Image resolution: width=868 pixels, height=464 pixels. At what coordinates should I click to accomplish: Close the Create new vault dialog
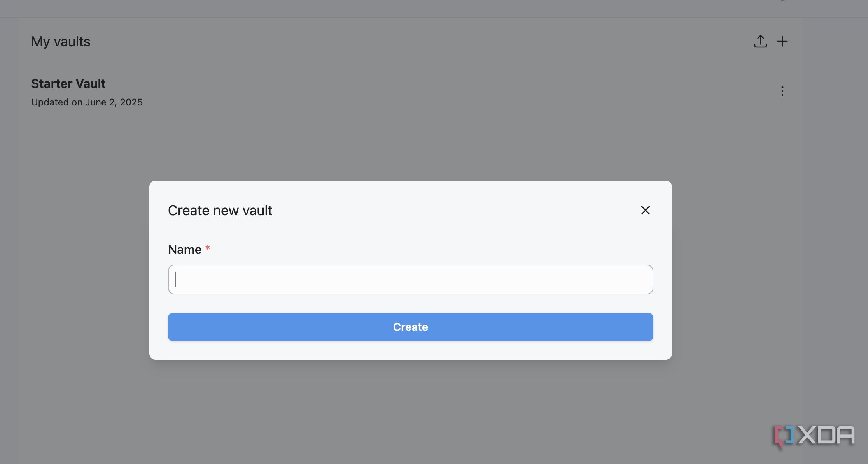tap(645, 210)
